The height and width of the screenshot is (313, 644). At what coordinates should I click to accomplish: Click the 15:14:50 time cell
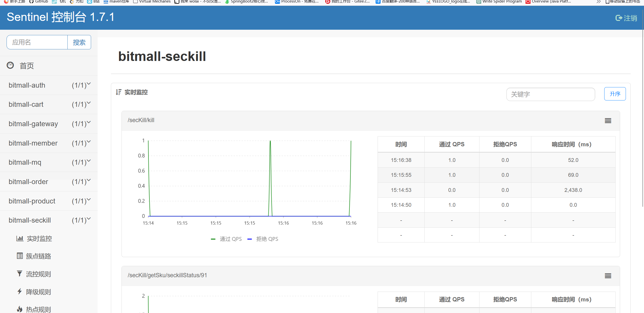(x=401, y=205)
